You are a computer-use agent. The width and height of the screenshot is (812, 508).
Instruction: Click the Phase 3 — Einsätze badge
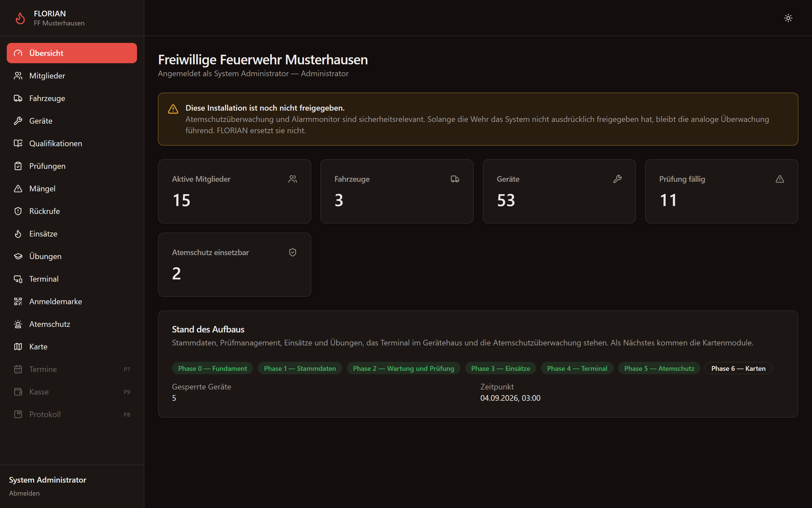click(501, 368)
